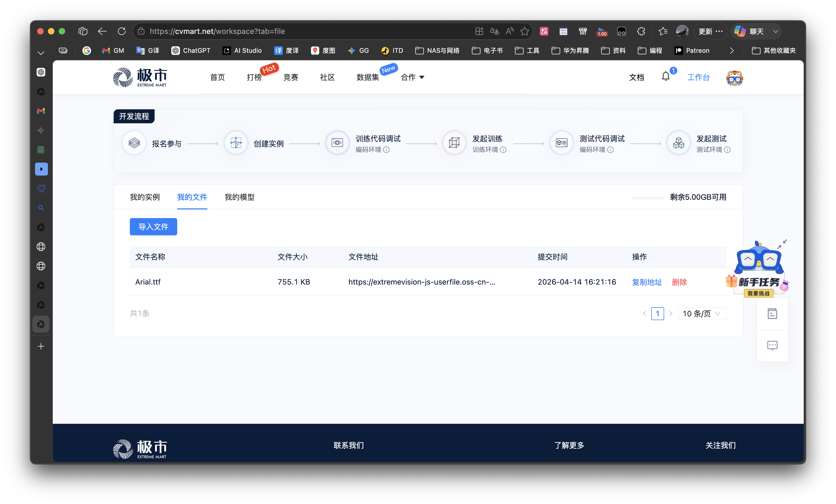Open the document notes floating icon

[x=772, y=314]
